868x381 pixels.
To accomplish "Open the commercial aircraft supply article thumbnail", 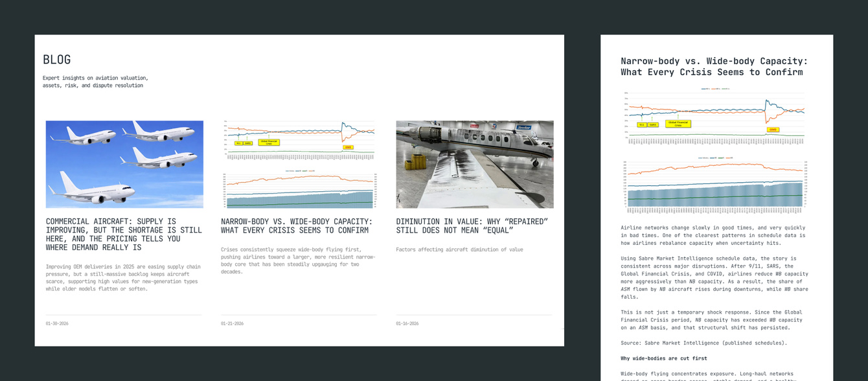I will click(x=124, y=164).
